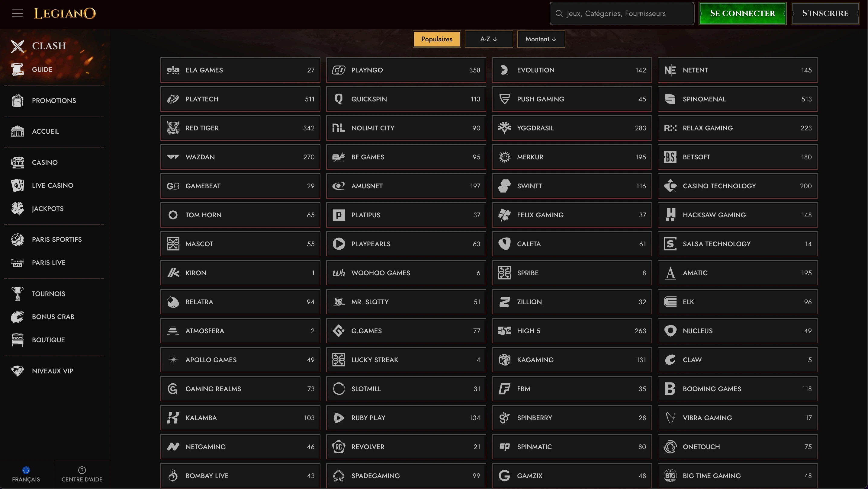Open the Onetouch provider games
Image resolution: width=868 pixels, height=489 pixels.
point(738,446)
